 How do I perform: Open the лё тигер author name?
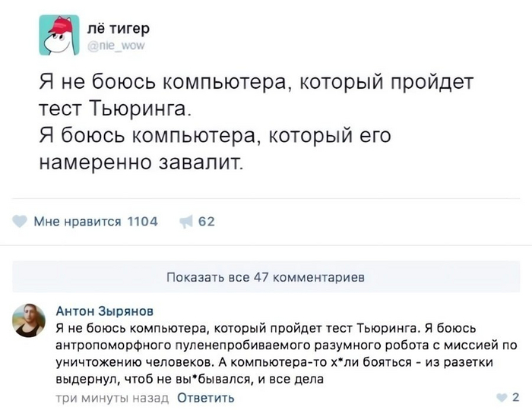pyautogui.click(x=118, y=28)
